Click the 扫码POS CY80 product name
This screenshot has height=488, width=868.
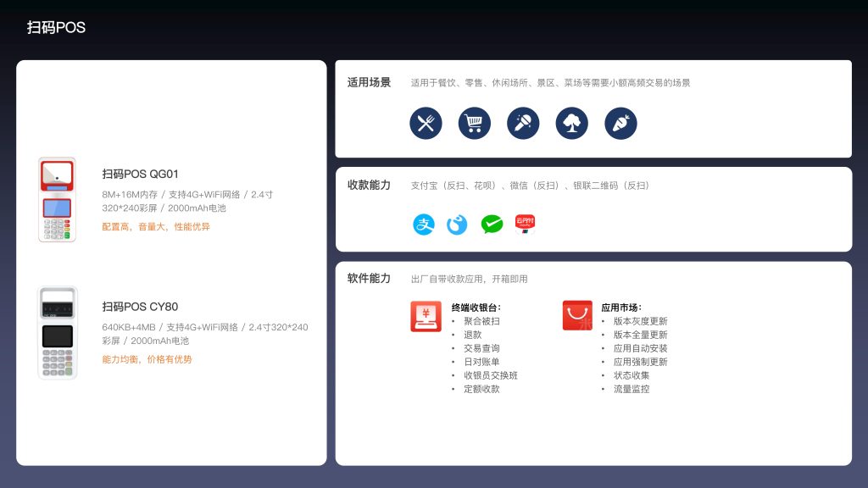click(x=140, y=307)
